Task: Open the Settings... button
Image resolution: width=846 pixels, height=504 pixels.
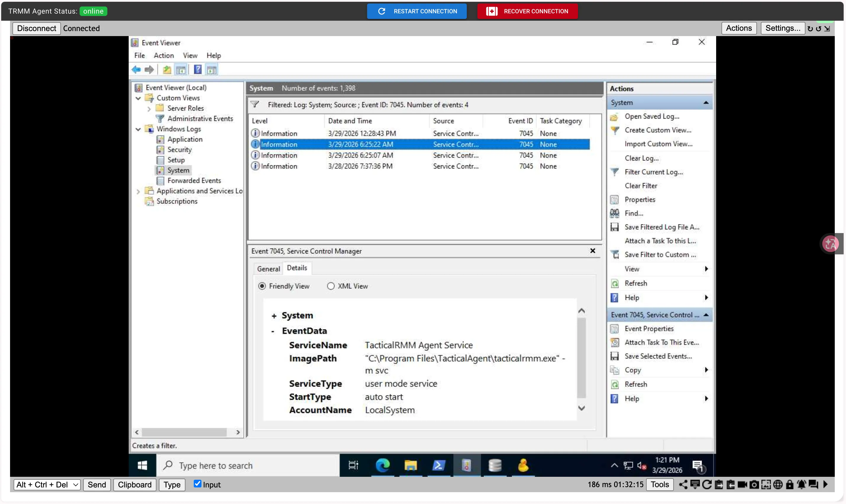Action: click(x=782, y=28)
